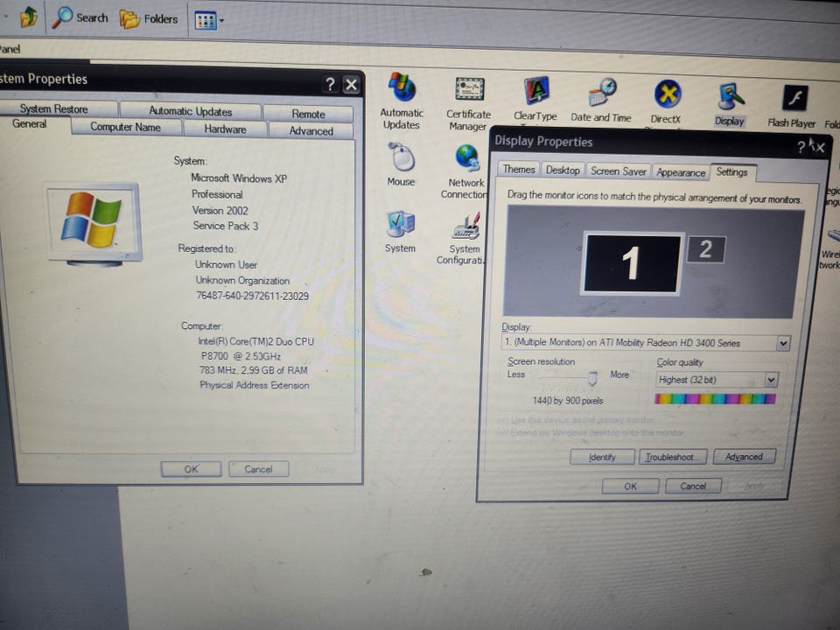This screenshot has width=840, height=630.
Task: Close the Display Properties dialog
Action: (x=819, y=147)
